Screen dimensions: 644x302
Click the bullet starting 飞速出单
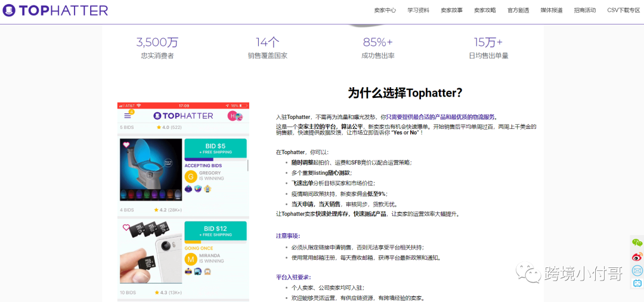tap(333, 183)
